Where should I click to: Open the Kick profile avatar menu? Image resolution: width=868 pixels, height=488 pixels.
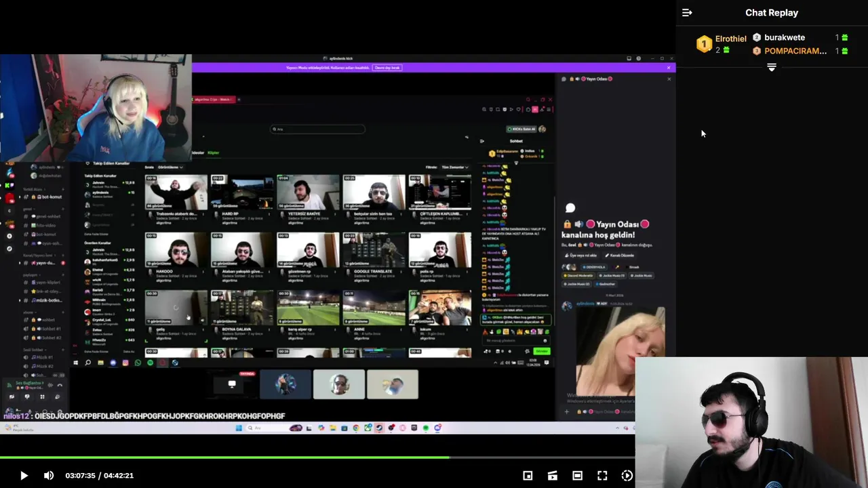point(542,129)
